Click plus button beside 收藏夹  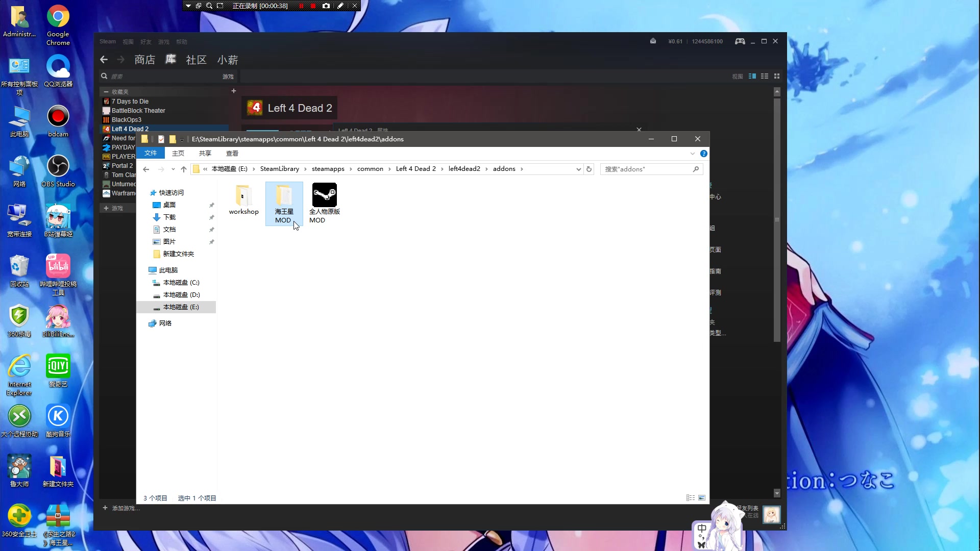[x=234, y=91]
